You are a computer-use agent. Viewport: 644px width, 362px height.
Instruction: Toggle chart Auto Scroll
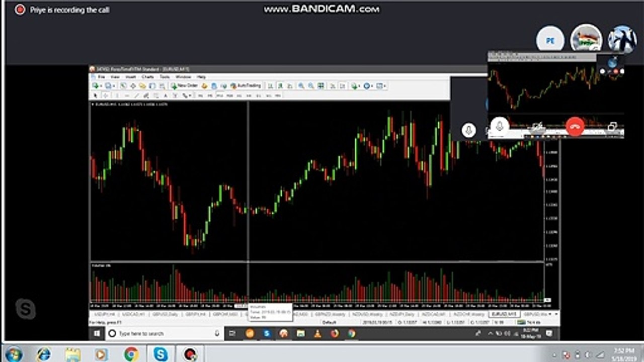click(x=333, y=86)
